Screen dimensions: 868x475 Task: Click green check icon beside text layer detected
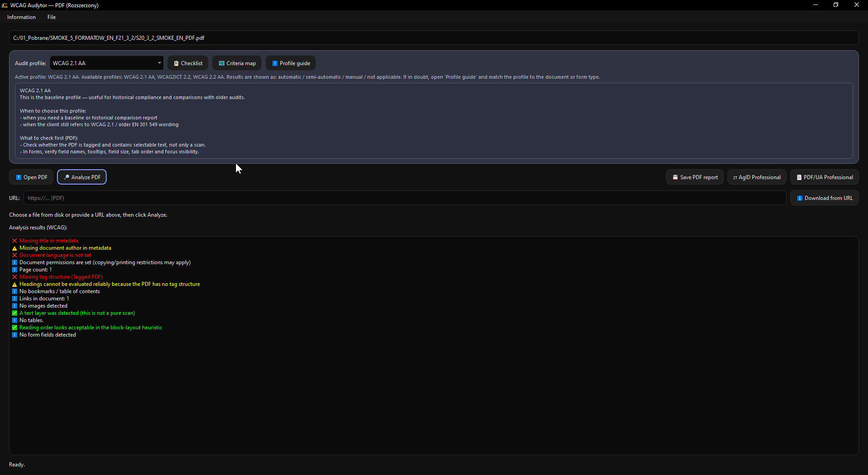tap(14, 313)
